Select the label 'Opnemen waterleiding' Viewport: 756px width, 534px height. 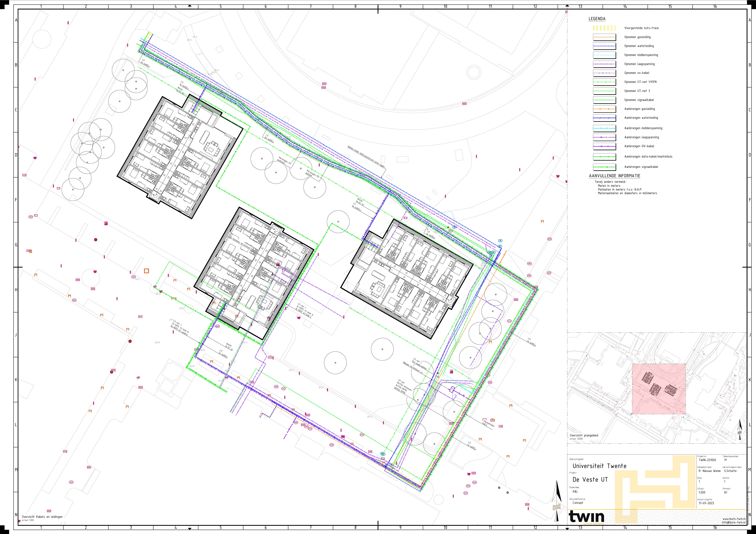pyautogui.click(x=639, y=46)
